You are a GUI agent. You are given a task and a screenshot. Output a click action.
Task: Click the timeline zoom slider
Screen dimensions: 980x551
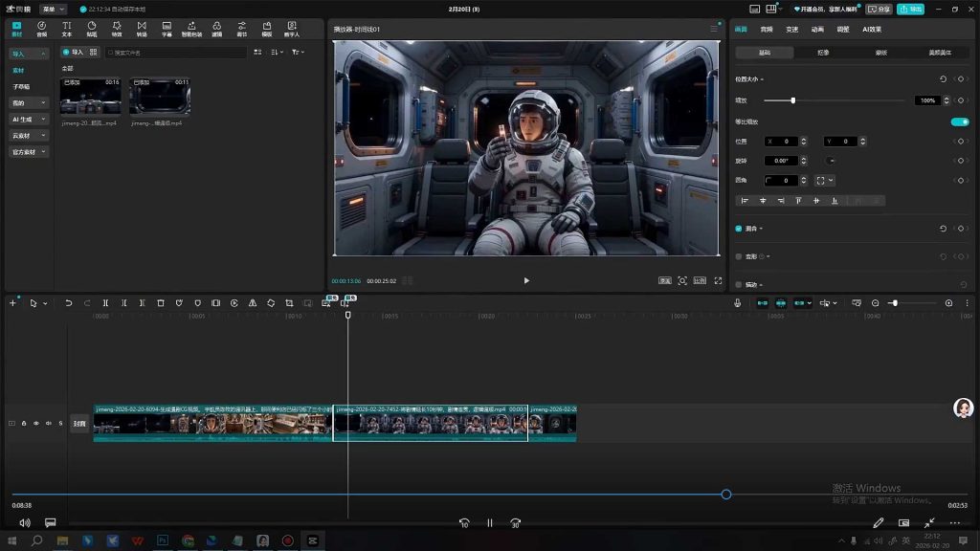(910, 303)
